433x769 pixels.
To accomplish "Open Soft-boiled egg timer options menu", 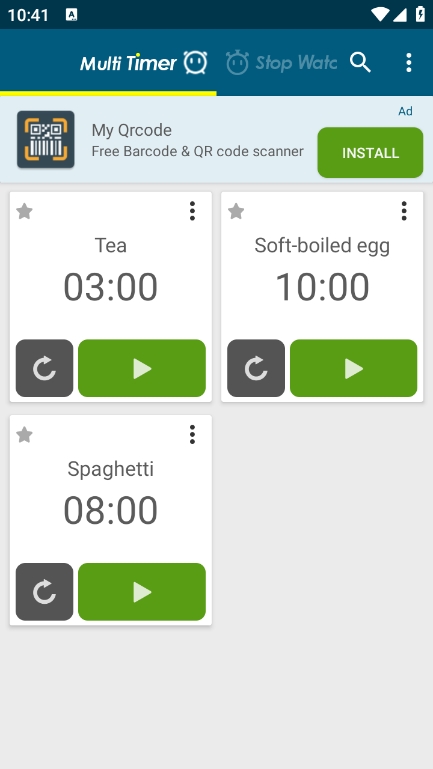I will pyautogui.click(x=404, y=211).
